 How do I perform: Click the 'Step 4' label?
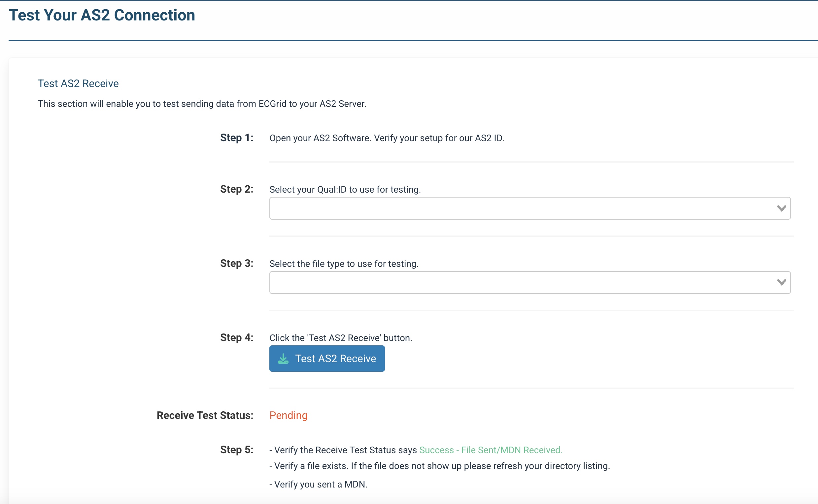(237, 337)
